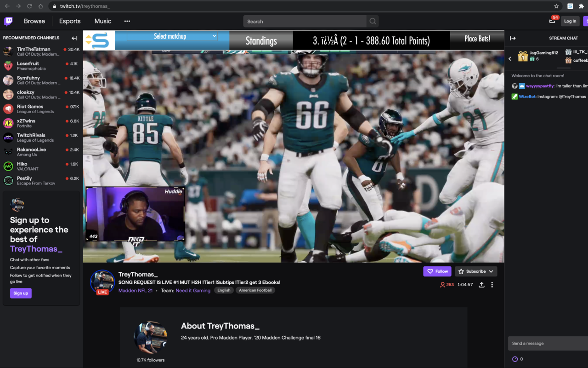Open Pestily channel from sidebar
Screen dimensions: 588x368
coord(41,180)
